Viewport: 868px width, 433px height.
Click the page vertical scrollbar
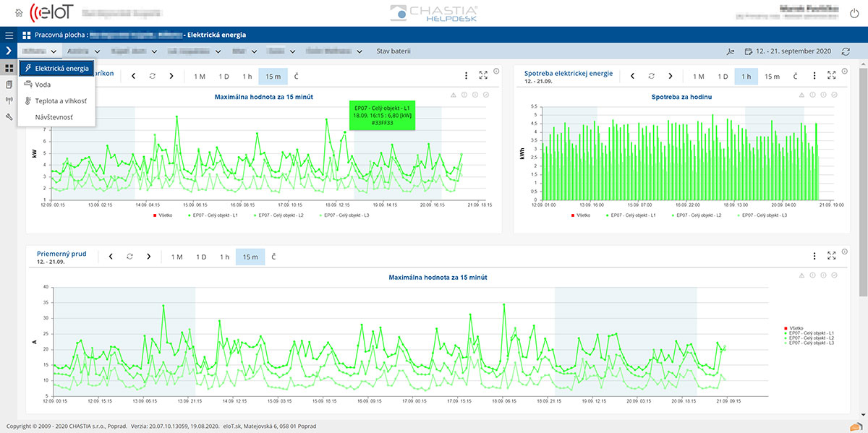pos(863,181)
